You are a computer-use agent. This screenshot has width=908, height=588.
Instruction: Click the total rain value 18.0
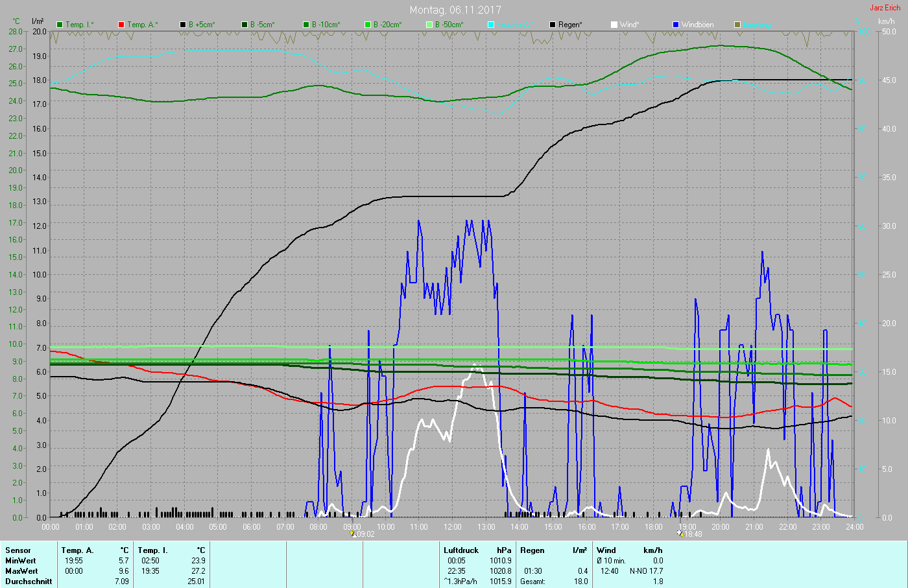click(581, 582)
